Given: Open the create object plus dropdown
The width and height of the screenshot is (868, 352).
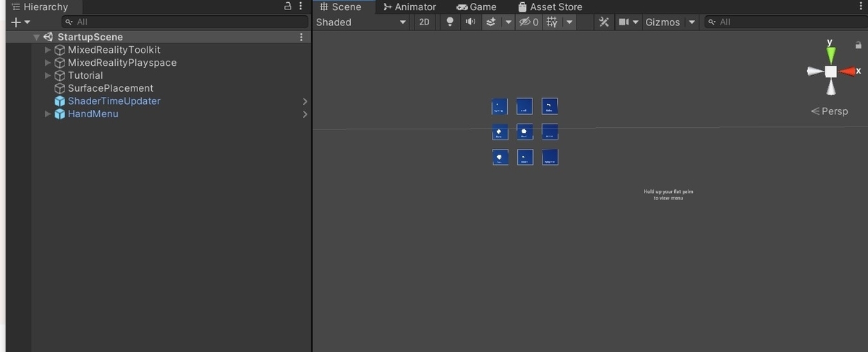Looking at the screenshot, I should click(21, 22).
